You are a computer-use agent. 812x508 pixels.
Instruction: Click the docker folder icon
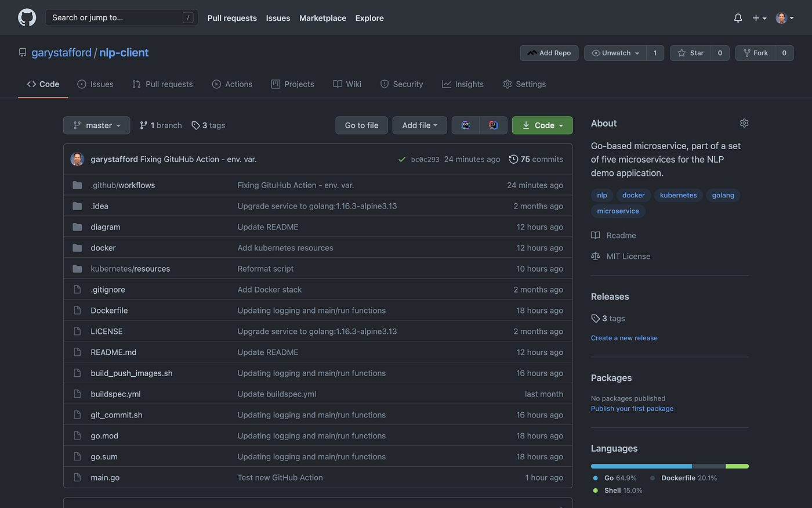77,248
